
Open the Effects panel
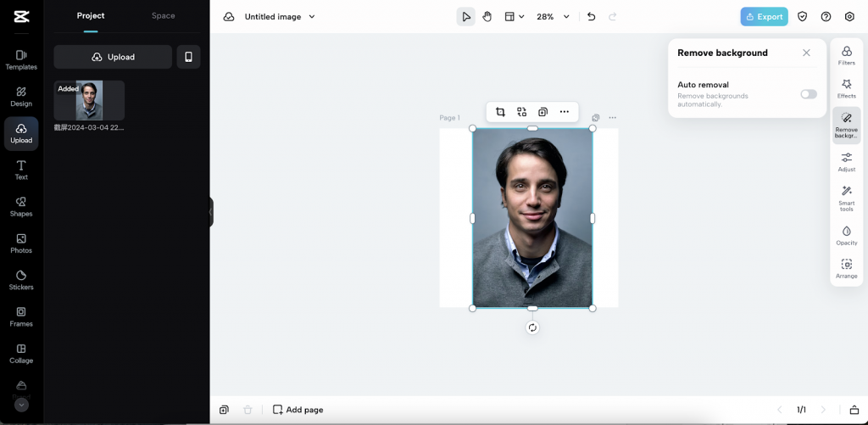click(x=846, y=88)
